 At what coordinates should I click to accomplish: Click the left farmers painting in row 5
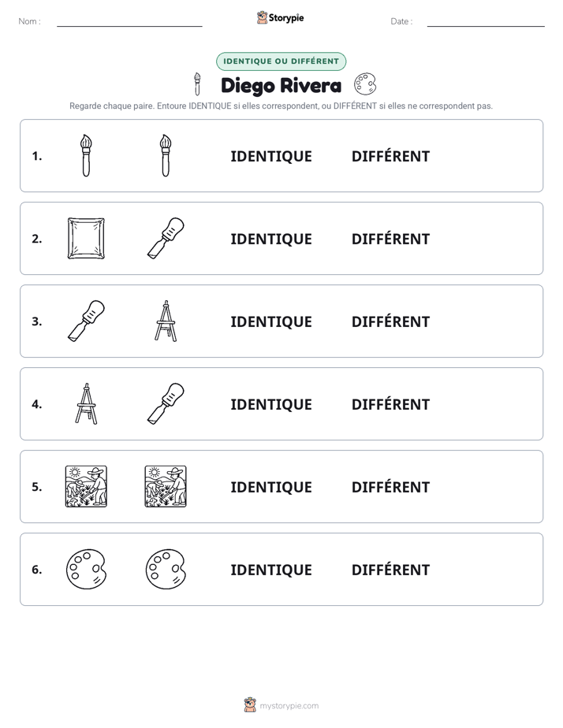86,486
